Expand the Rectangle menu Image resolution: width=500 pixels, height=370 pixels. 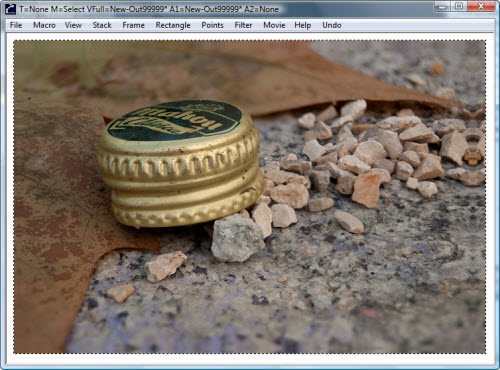coord(173,25)
